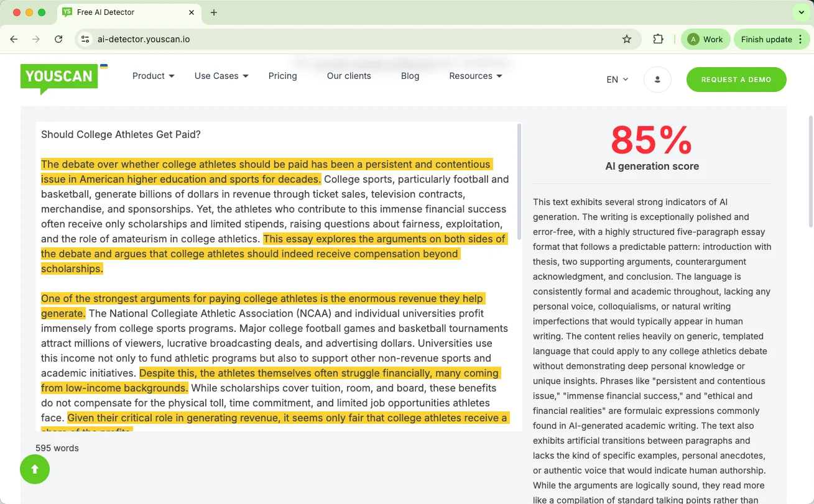Viewport: 814px width, 504px height.
Task: Open the EN language dropdown
Action: pyautogui.click(x=616, y=80)
